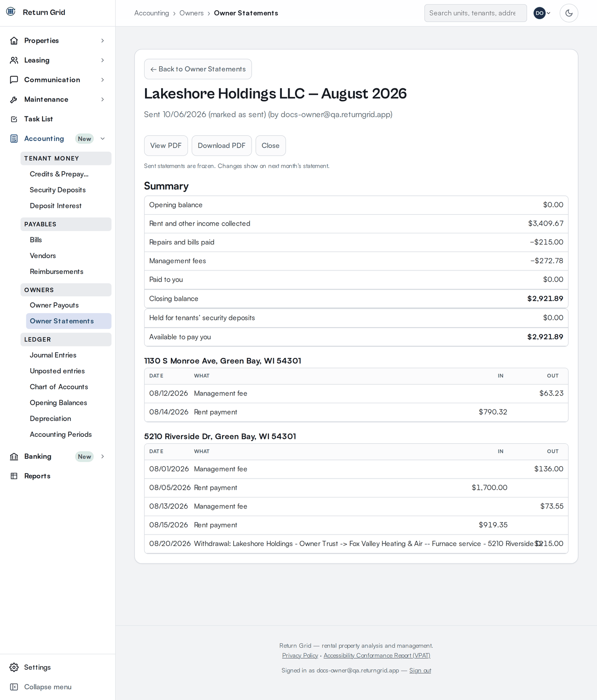Select Vendors in the sidebar
This screenshot has height=700, width=597.
click(x=69, y=256)
